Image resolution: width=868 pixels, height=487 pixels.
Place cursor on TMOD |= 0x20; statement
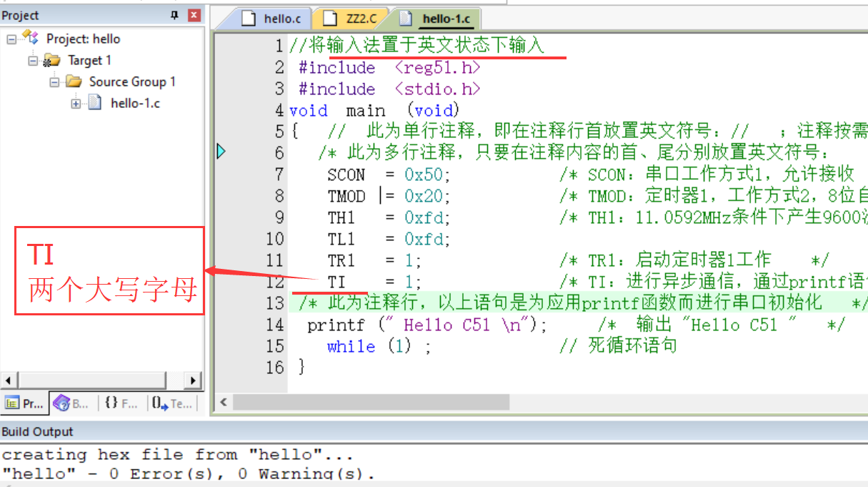pyautogui.click(x=389, y=197)
